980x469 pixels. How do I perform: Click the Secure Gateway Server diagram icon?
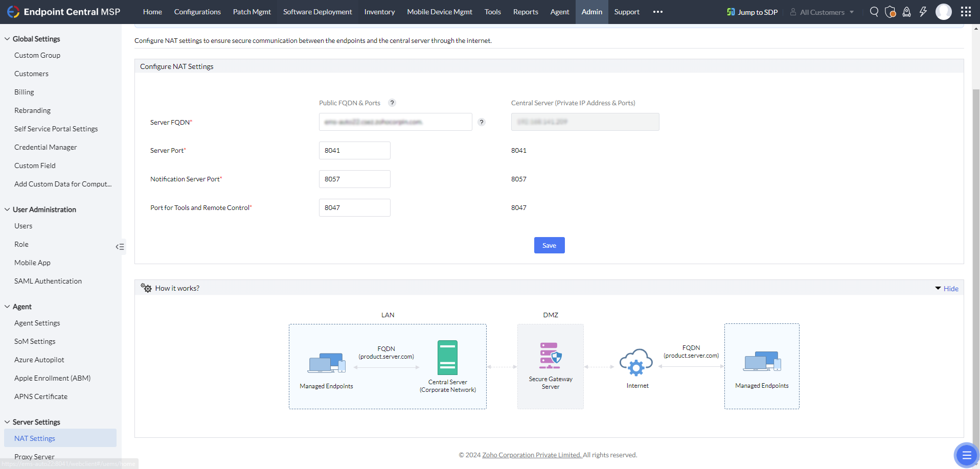551,356
